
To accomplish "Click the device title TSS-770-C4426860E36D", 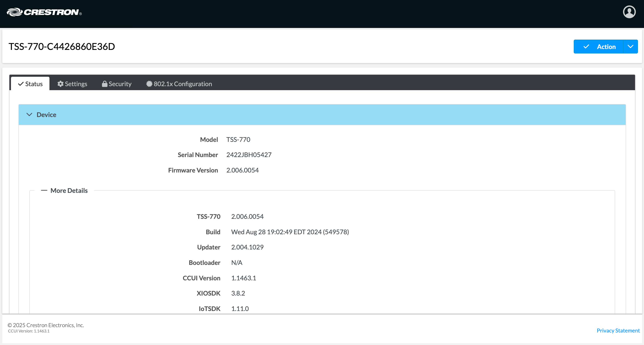I will tap(62, 47).
